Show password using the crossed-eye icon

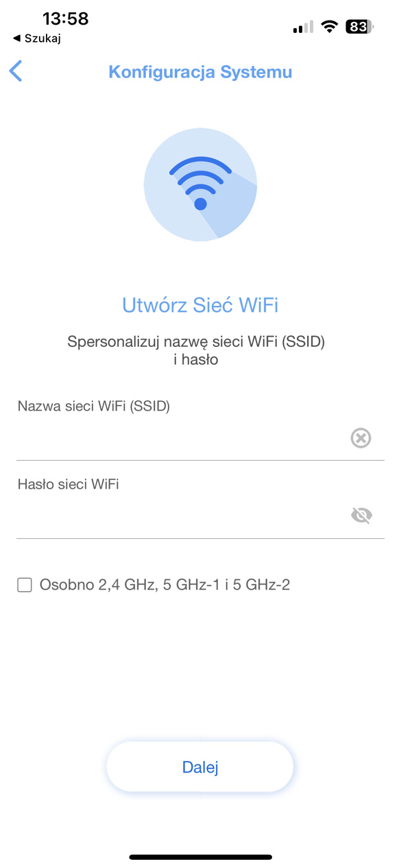click(361, 516)
